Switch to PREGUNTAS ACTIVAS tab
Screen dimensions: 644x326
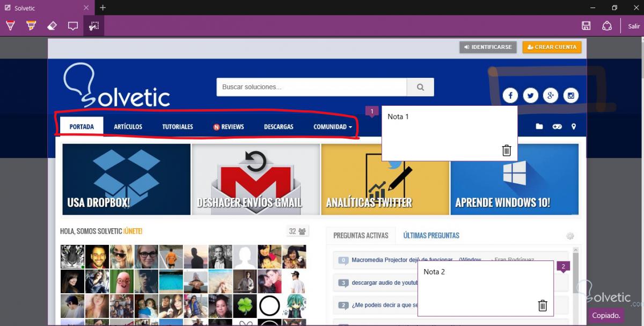(x=361, y=235)
